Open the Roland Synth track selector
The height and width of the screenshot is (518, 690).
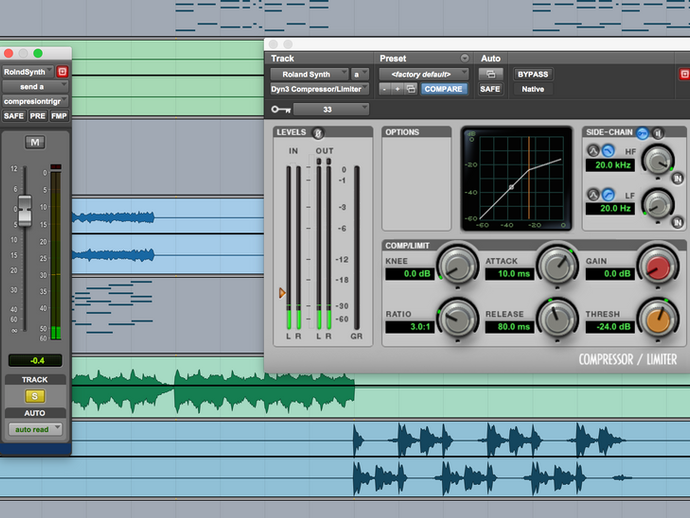[x=309, y=74]
